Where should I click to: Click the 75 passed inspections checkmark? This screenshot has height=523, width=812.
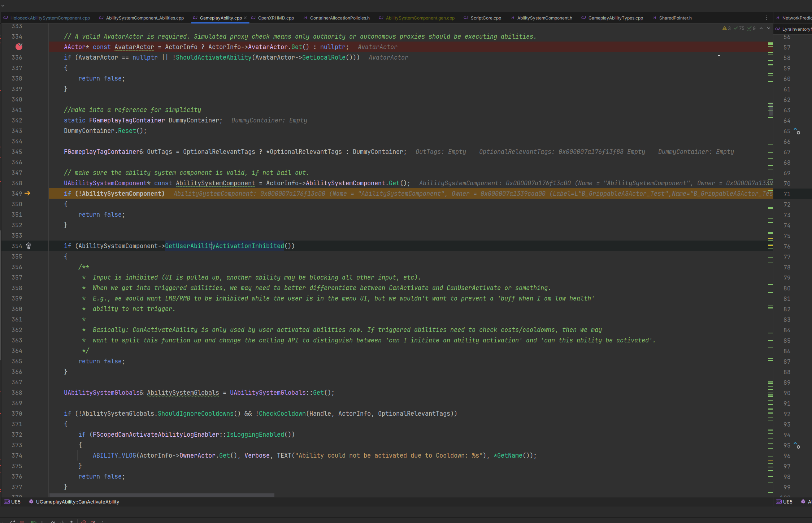click(739, 28)
